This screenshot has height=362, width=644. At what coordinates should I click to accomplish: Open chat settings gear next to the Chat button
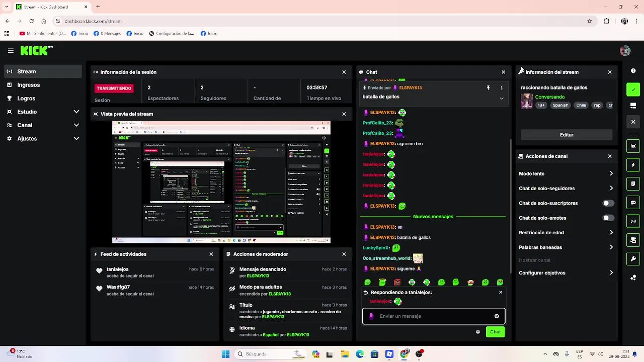(x=478, y=332)
